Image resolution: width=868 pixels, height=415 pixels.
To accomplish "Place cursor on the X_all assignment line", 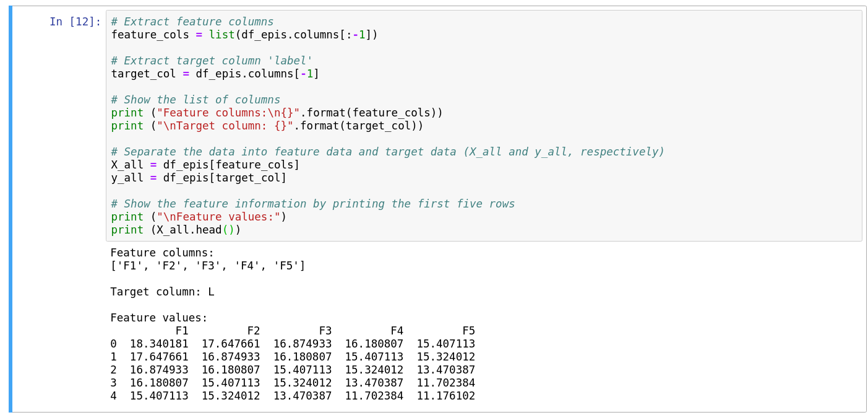I will 205,165.
